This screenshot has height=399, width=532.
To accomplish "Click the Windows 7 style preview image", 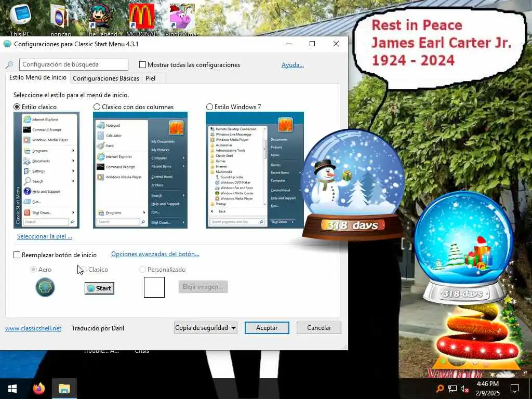I will (x=255, y=170).
